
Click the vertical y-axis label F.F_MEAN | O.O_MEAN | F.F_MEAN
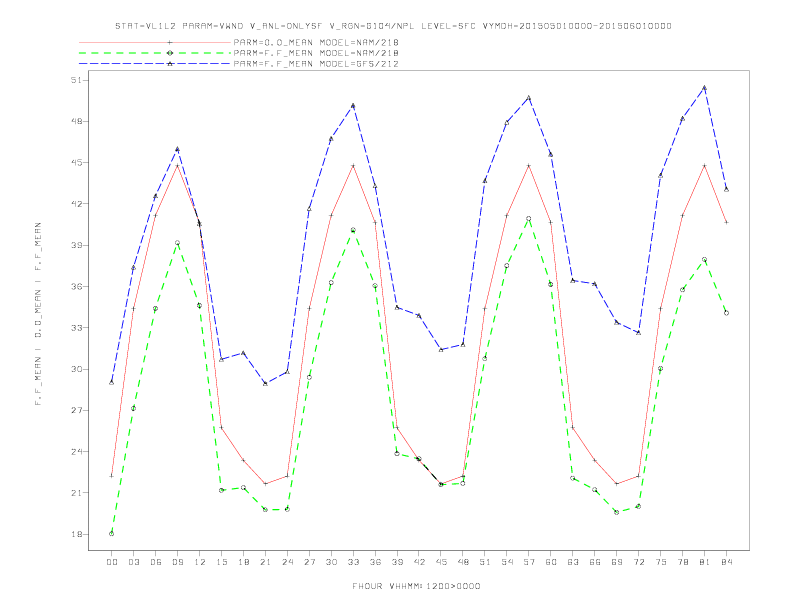point(38,314)
